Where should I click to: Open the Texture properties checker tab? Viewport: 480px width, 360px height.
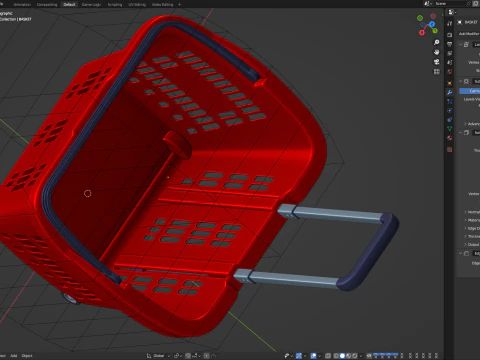click(x=450, y=149)
